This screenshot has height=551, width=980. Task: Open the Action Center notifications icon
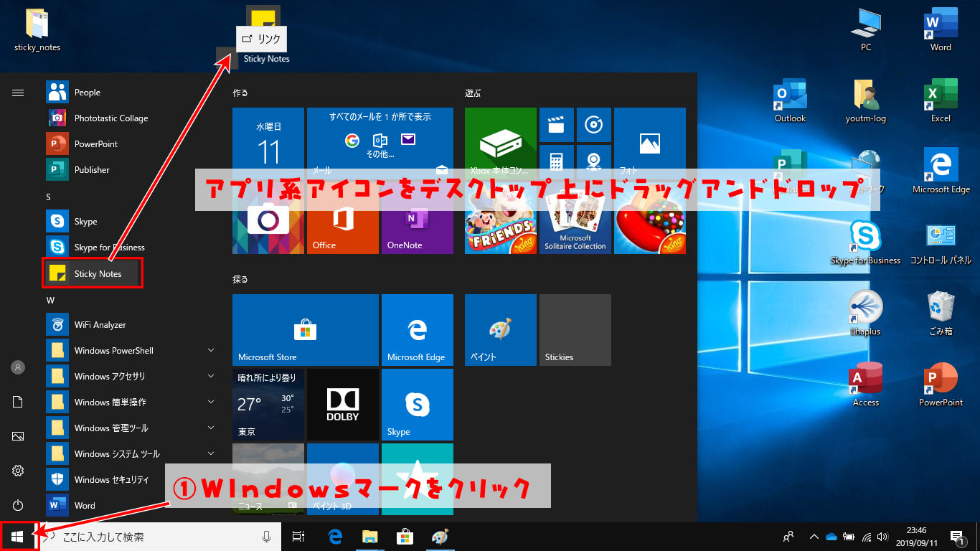956,537
